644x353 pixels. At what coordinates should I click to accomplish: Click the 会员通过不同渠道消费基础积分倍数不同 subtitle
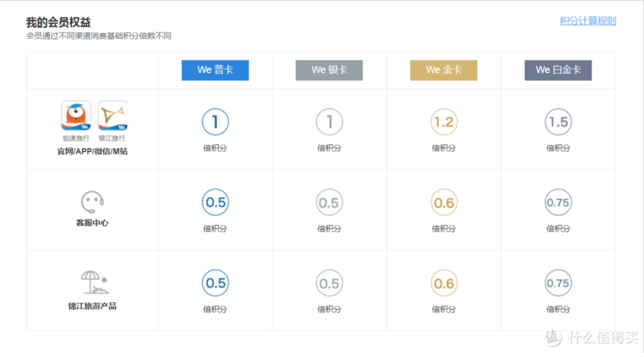[99, 36]
